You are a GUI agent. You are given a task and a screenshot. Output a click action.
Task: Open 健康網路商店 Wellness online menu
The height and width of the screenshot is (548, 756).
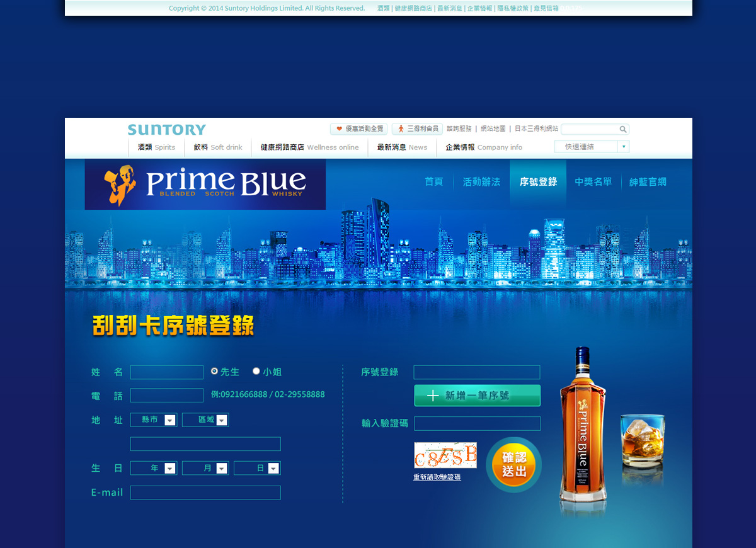[x=309, y=147]
